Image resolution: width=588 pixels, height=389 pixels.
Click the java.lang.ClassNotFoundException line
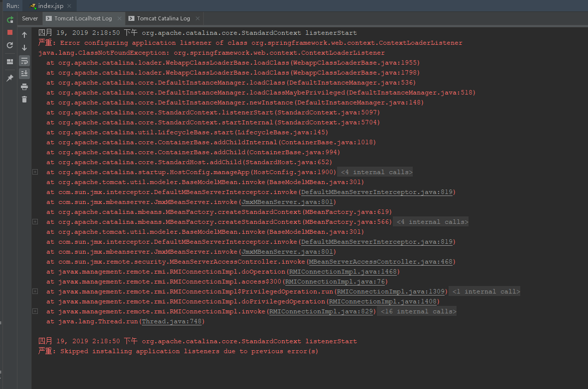coord(212,53)
